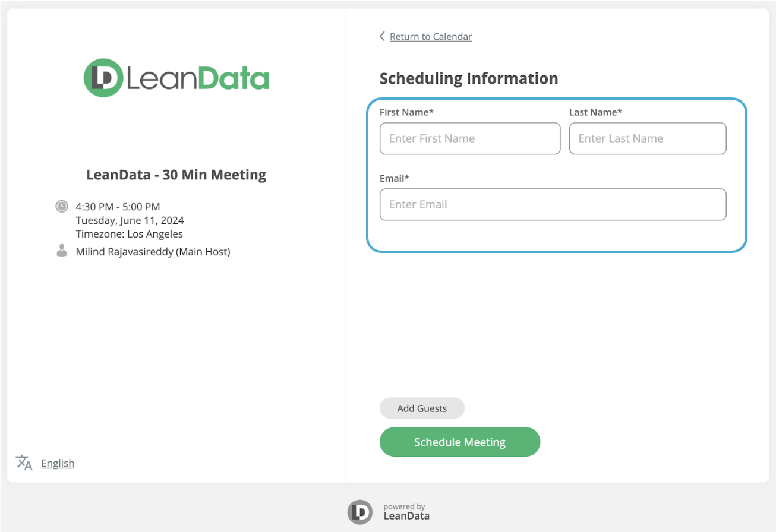This screenshot has height=532, width=776.
Task: Focus the Enter Last Name field
Action: tap(648, 138)
